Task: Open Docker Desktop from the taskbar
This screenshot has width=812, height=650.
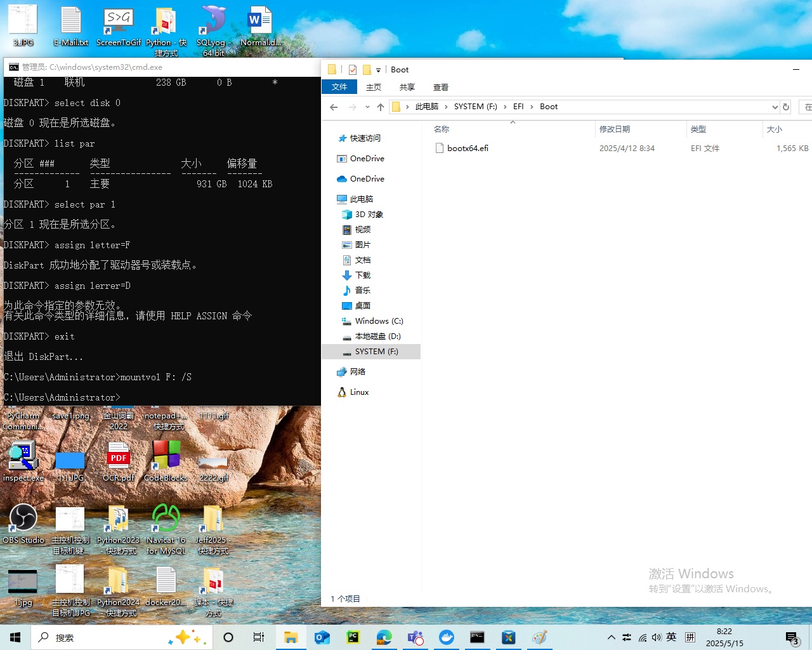Action: [x=447, y=637]
